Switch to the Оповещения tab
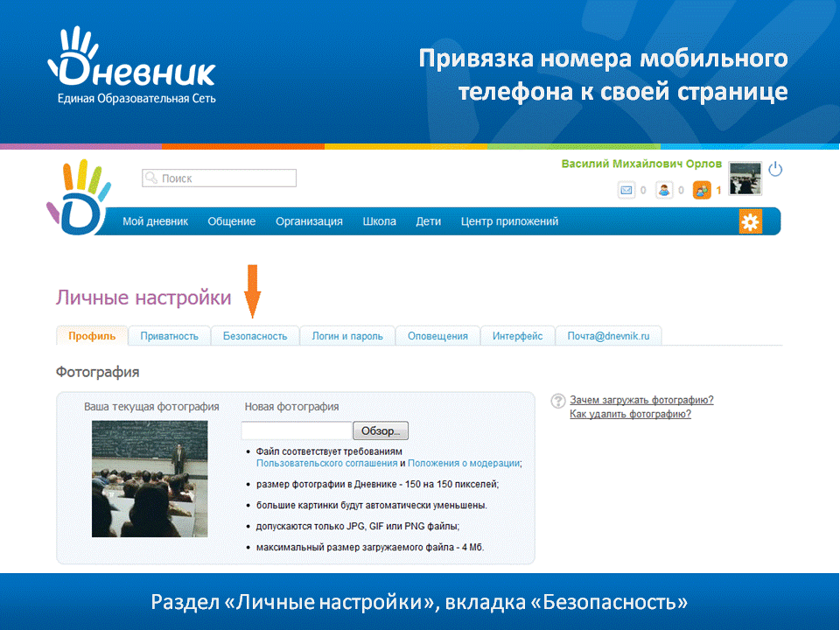This screenshot has height=630, width=840. (437, 336)
